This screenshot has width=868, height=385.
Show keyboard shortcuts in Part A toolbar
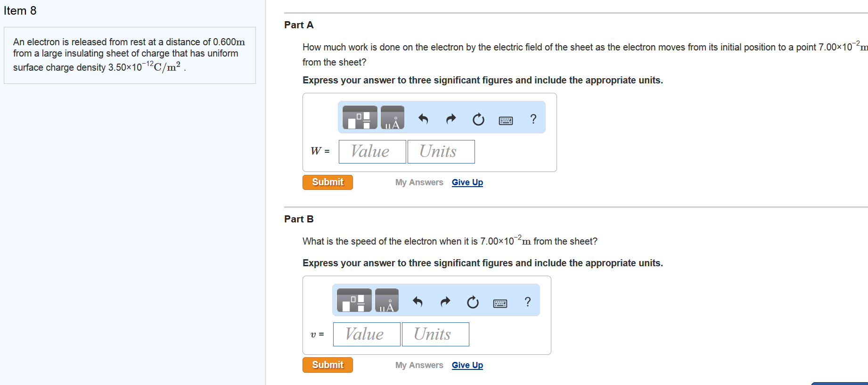pyautogui.click(x=506, y=121)
